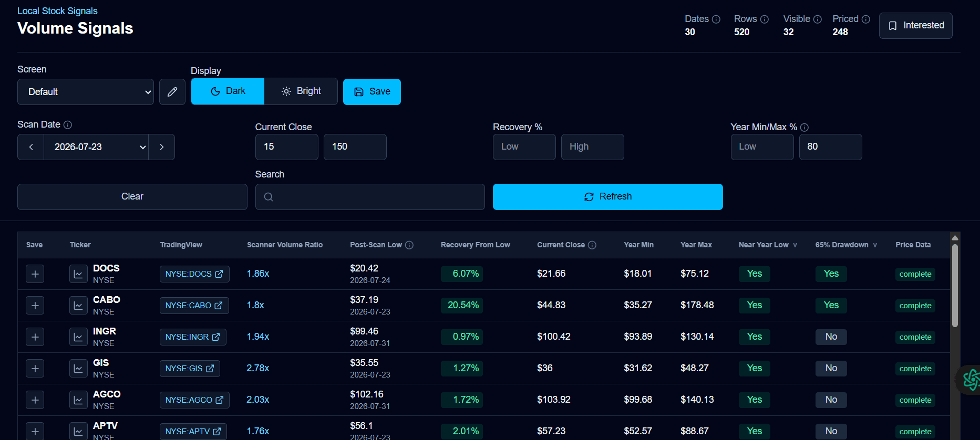This screenshot has height=440, width=980.
Task: Show info for Priced stat
Action: point(866,19)
